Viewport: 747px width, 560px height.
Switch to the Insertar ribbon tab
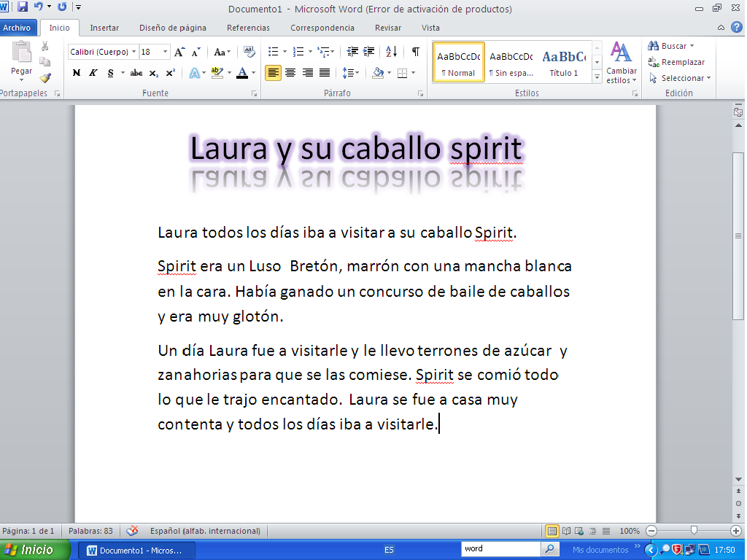(104, 28)
